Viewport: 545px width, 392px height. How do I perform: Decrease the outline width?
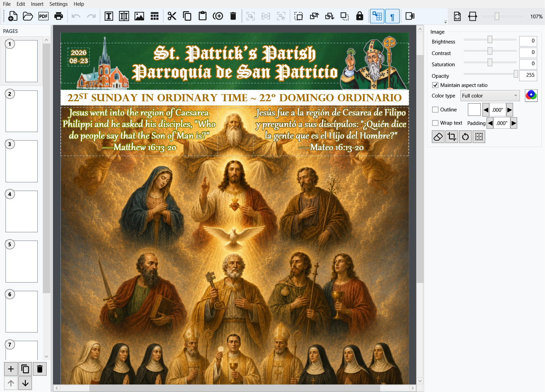click(486, 110)
